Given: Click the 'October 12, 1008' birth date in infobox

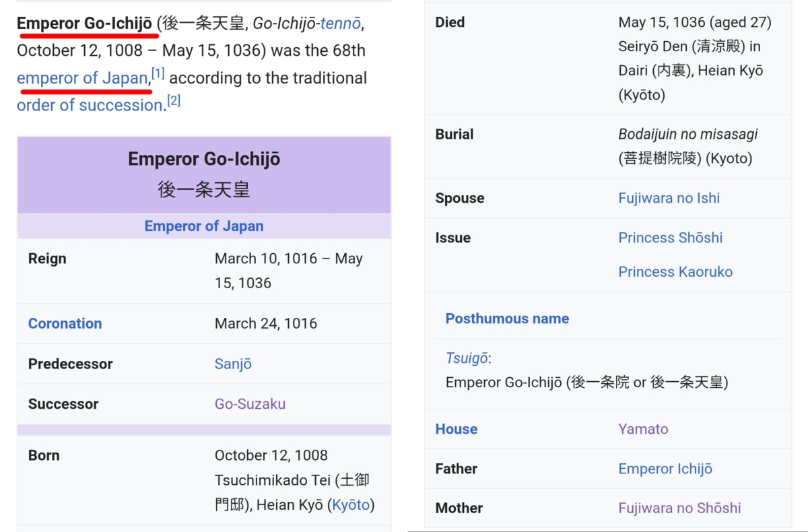Looking at the screenshot, I should pos(271,455).
